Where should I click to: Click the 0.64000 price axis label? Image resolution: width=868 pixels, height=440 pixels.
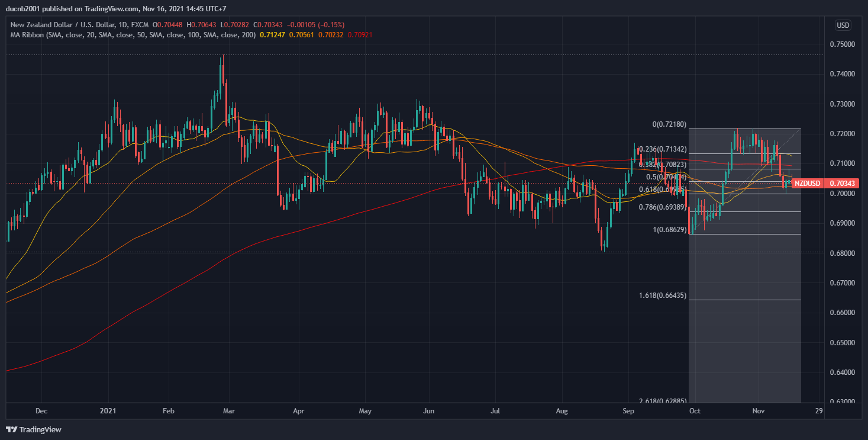tap(842, 372)
